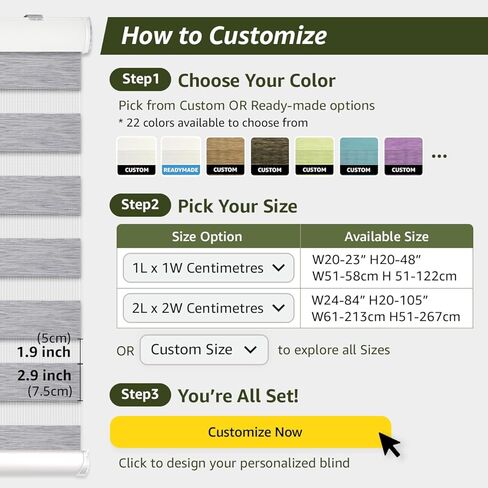The height and width of the screenshot is (488, 488).
Task: Click the Custom Size chevron arrow
Action: 250,350
